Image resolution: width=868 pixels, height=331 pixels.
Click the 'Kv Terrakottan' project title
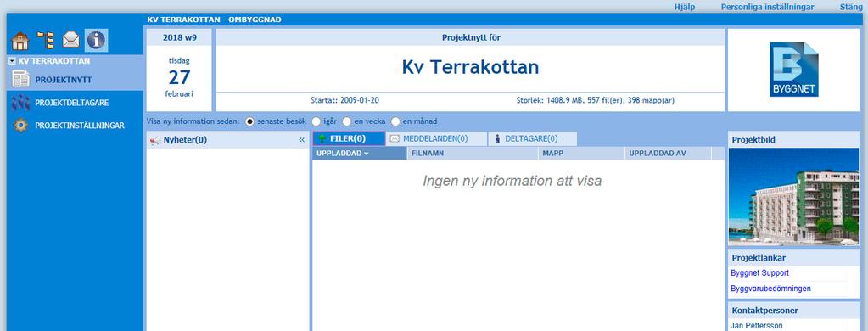pyautogui.click(x=470, y=67)
